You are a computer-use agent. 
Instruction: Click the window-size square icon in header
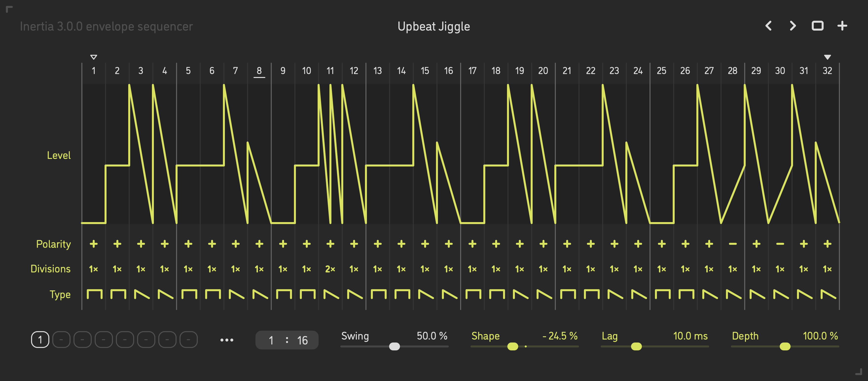click(x=817, y=26)
